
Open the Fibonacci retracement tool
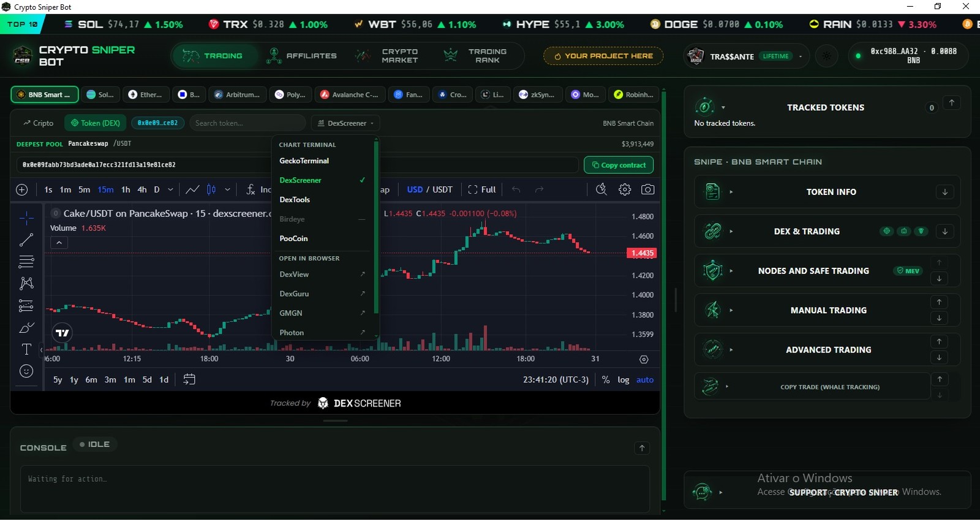coord(26,262)
